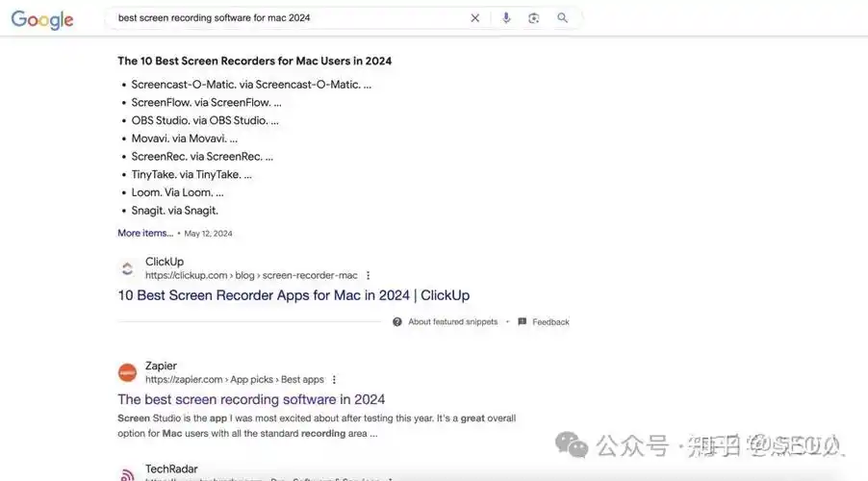This screenshot has height=481, width=868.
Task: Click the Zapier site name label
Action: [x=161, y=366]
